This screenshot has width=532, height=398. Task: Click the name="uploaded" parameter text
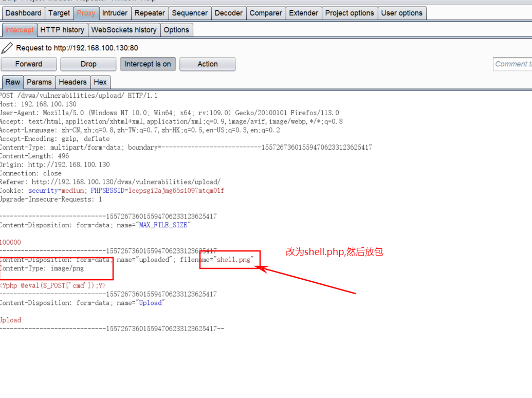point(144,260)
